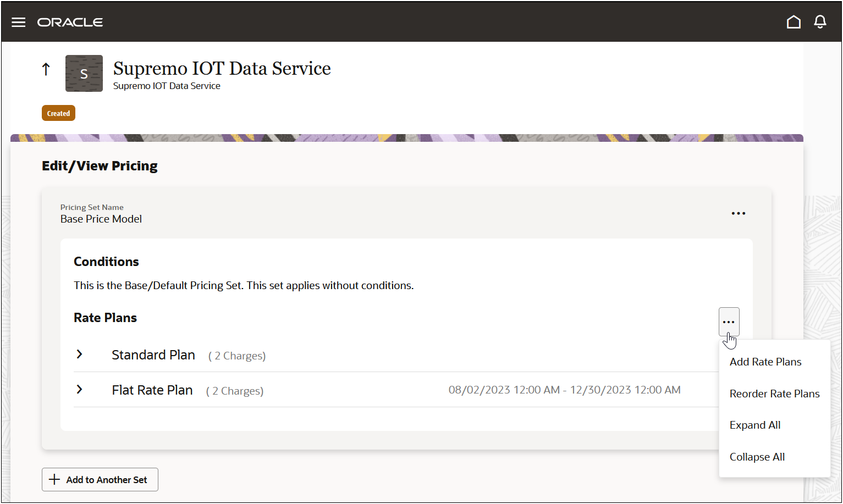Viewport: 843px width, 504px height.
Task: Open the Base Price Model actions menu
Action: (738, 213)
